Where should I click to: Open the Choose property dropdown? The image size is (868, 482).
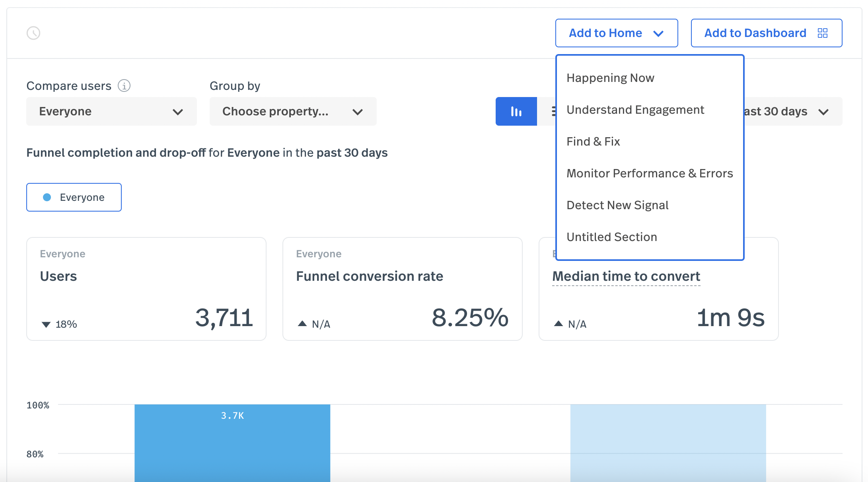tap(293, 111)
